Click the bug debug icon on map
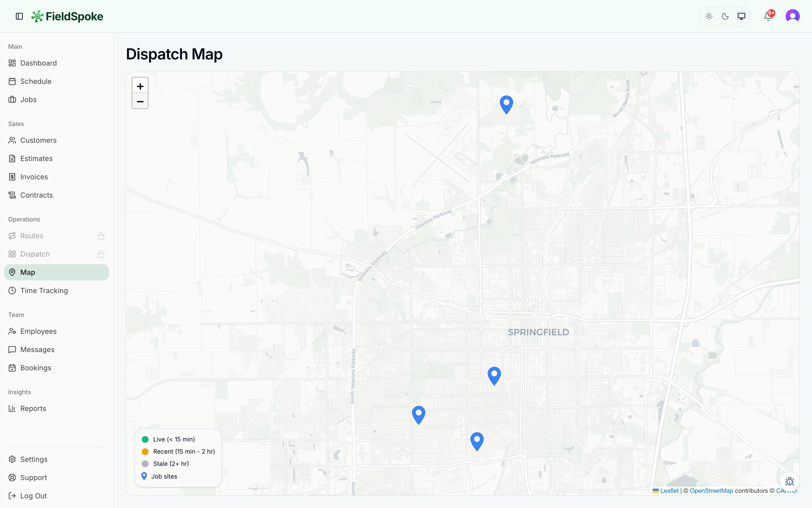The width and height of the screenshot is (812, 508). [x=789, y=482]
